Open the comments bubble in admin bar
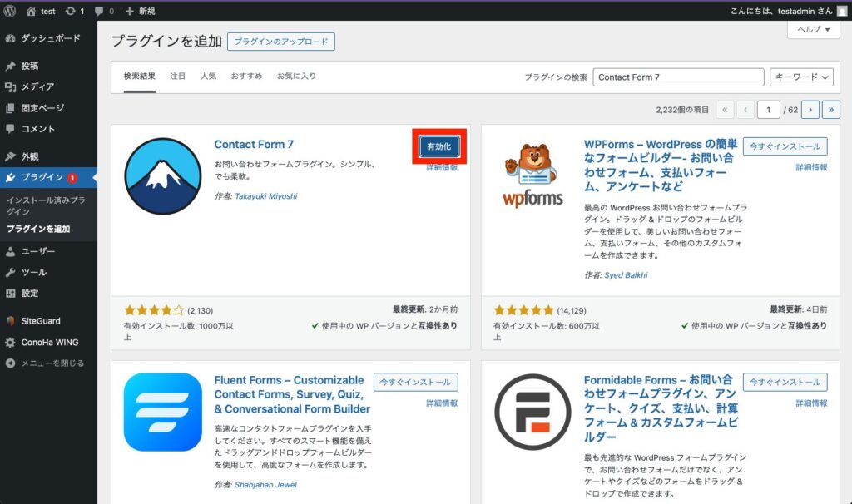 (104, 11)
